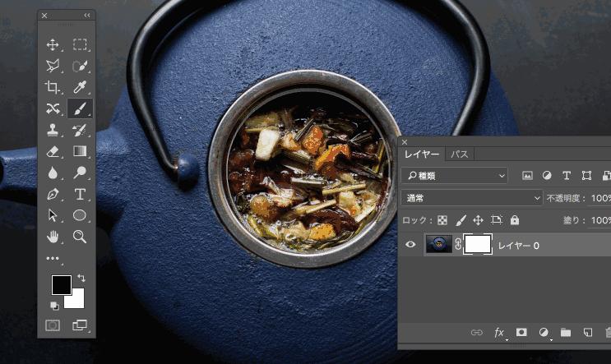Viewport: 611px width, 364px height.
Task: Select the Zoom tool
Action: [80, 237]
